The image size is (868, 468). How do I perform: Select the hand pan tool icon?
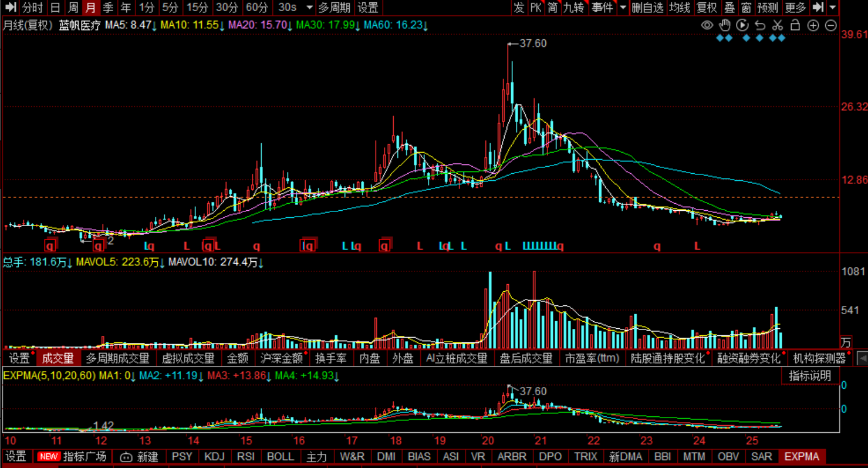[x=725, y=25]
